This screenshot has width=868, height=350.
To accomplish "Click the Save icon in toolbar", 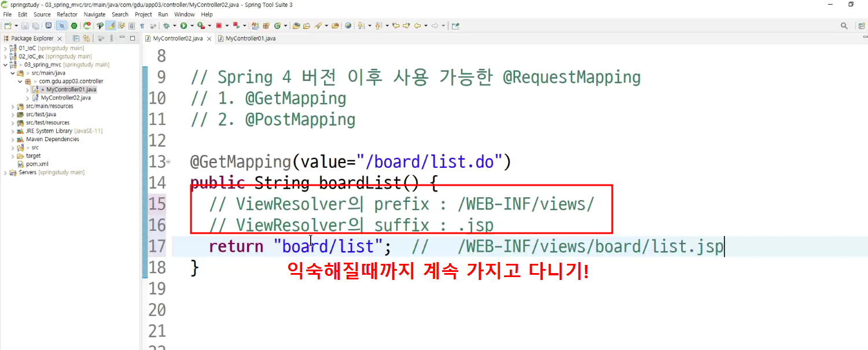I will point(25,25).
